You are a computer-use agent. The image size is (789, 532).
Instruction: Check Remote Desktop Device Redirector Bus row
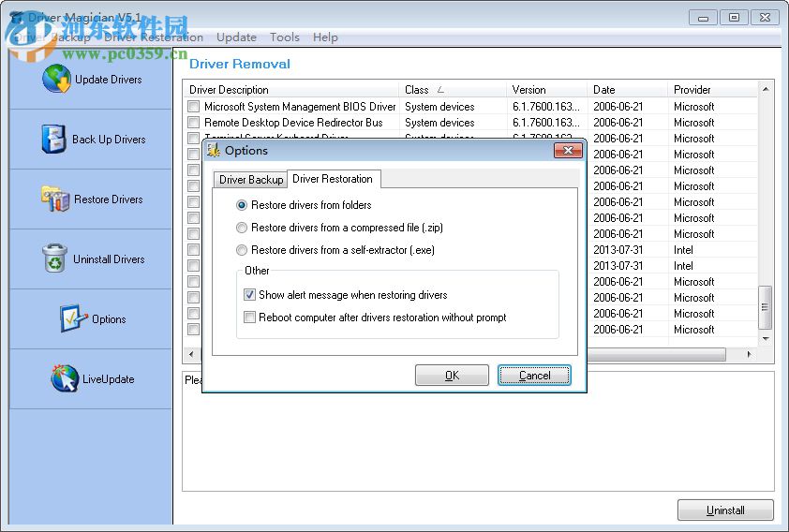point(193,122)
